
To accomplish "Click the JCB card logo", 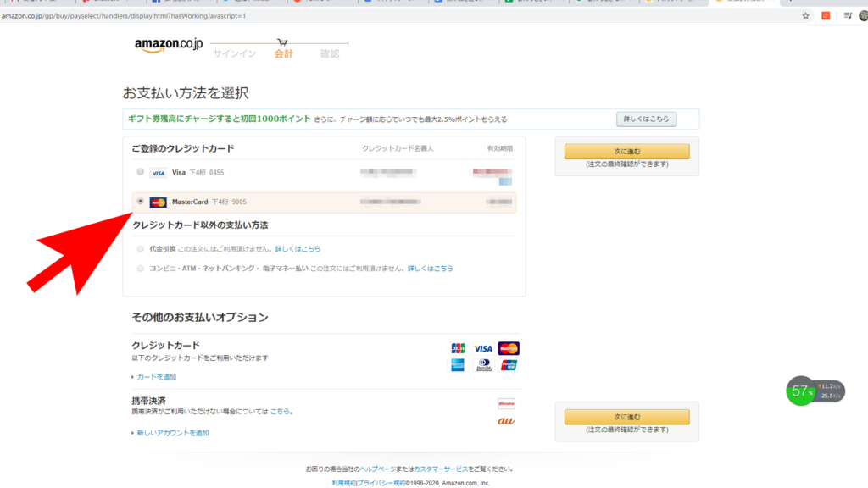I will (458, 348).
